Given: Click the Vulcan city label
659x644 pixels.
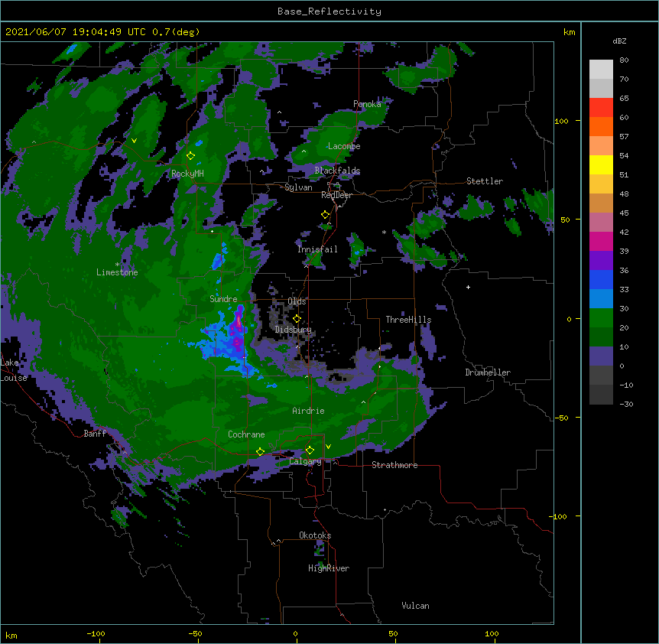Looking at the screenshot, I should (x=415, y=606).
